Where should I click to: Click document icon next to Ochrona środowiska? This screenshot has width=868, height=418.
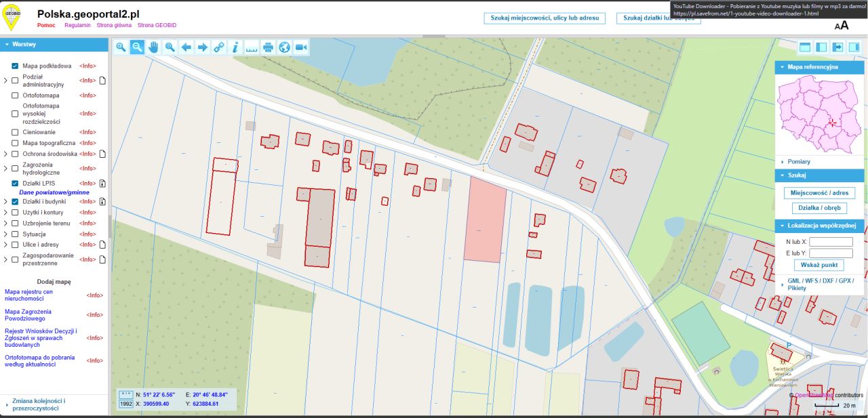(103, 154)
